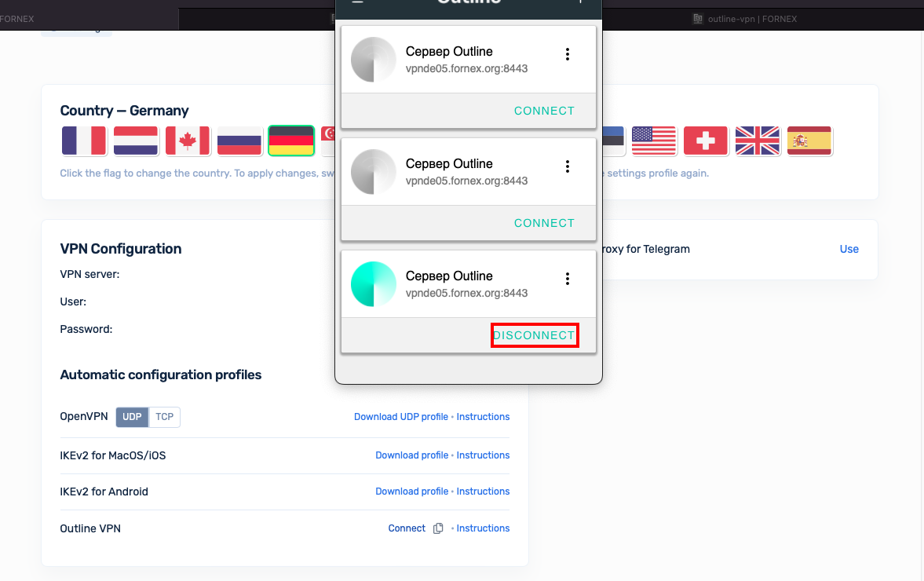Select the highlighted Germany flag
Image resolution: width=924 pixels, height=581 pixels.
pyautogui.click(x=291, y=141)
